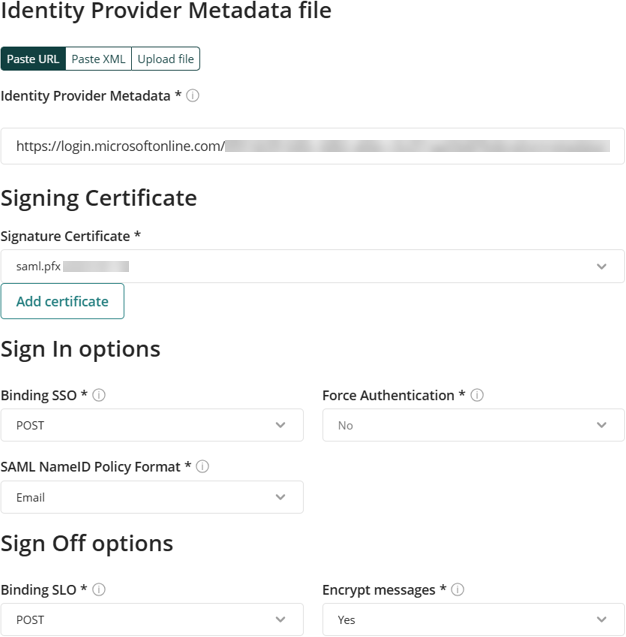Click chevron arrow in Signature Certificate field
The image size is (626, 637).
pos(602,266)
